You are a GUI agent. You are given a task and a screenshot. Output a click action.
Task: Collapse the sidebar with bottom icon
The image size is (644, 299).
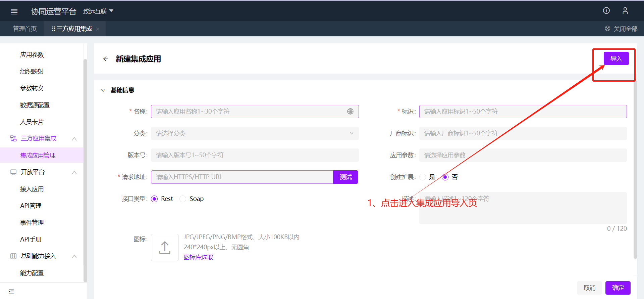tap(11, 291)
